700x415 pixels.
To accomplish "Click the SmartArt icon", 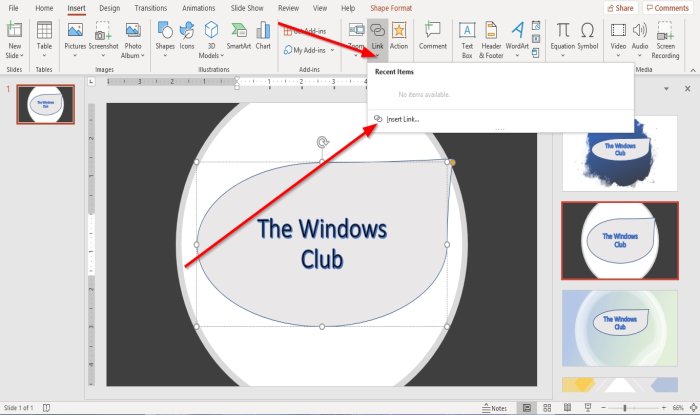I will (239, 30).
